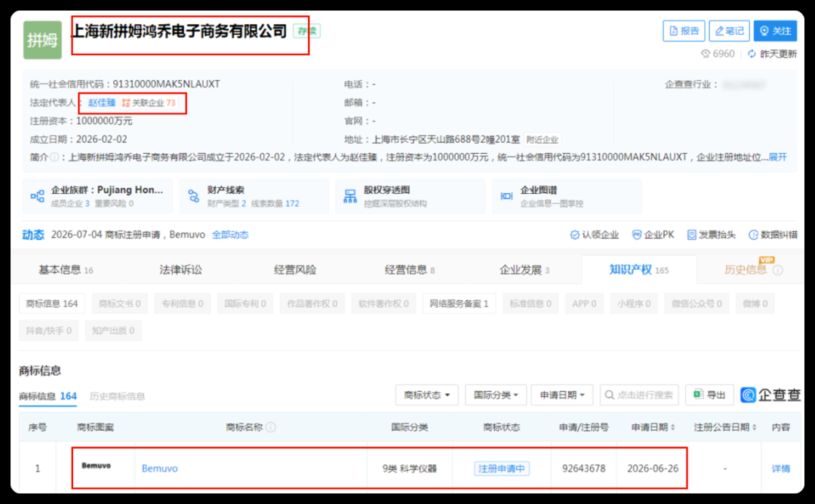Select the 软件著作权 0 chip
Viewport: 815px width, 504px height.
coord(383,303)
